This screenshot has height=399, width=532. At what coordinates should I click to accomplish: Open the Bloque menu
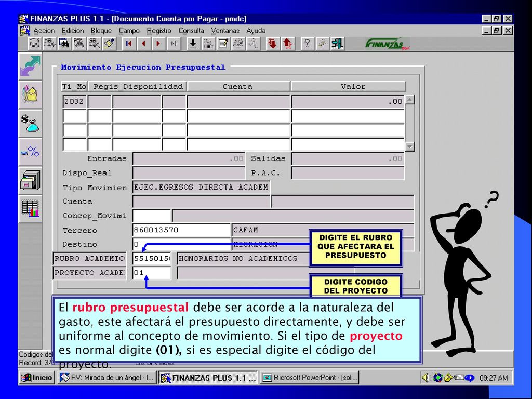pos(101,31)
